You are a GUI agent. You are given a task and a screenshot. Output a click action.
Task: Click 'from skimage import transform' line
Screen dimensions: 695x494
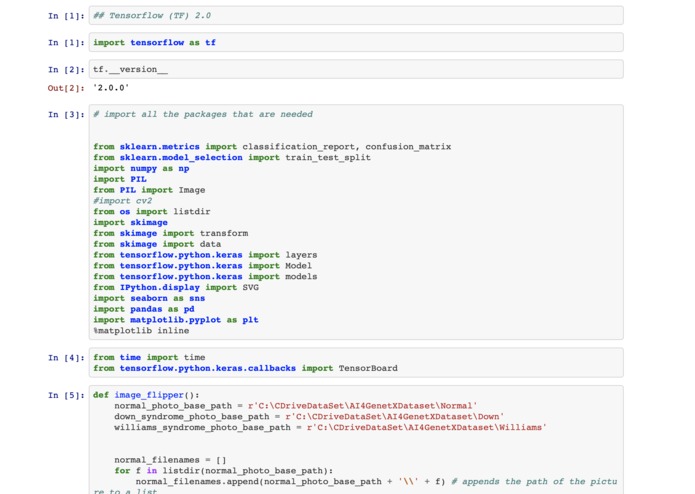171,233
